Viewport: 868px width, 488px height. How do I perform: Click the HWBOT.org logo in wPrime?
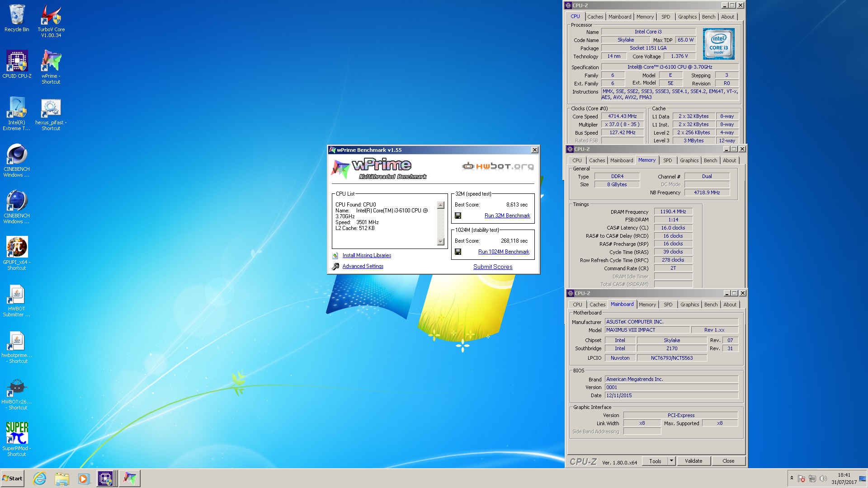tap(498, 166)
